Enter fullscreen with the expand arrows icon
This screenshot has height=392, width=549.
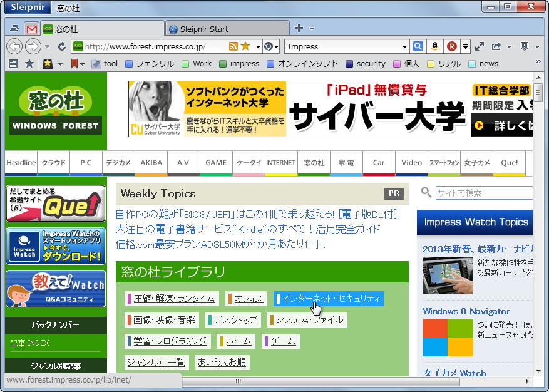(479, 46)
